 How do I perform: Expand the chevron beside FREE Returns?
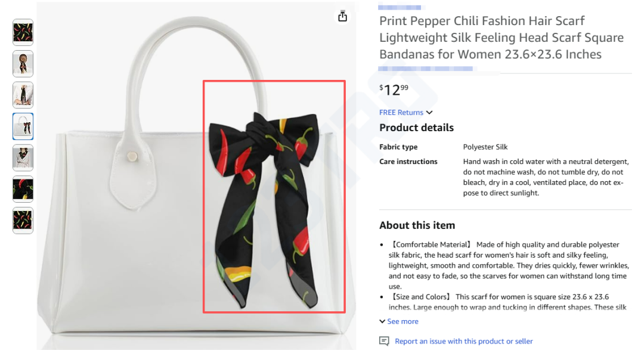tap(429, 113)
